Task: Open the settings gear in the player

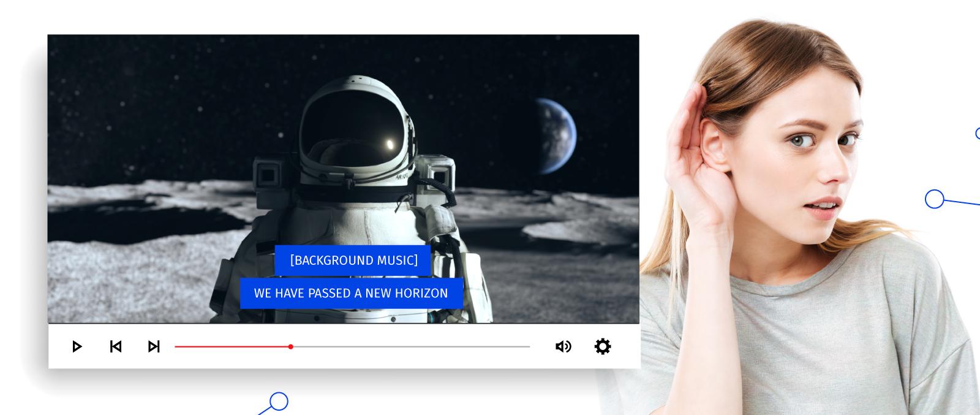Action: (x=603, y=346)
